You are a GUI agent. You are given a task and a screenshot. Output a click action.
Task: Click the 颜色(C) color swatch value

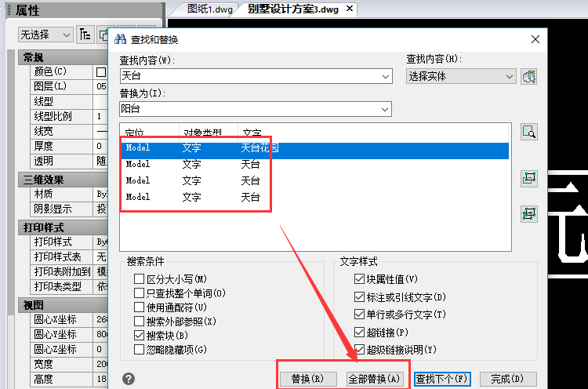pos(101,71)
